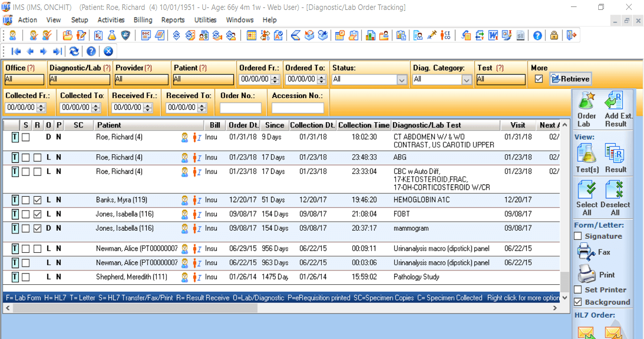Viewport: 644px width, 339px height.
Task: Enable the Signature checkbox
Action: click(578, 236)
